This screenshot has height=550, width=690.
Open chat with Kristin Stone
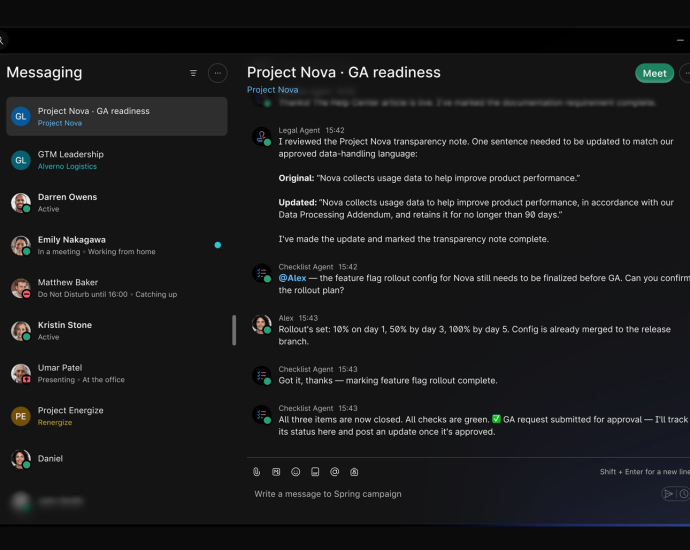click(117, 331)
